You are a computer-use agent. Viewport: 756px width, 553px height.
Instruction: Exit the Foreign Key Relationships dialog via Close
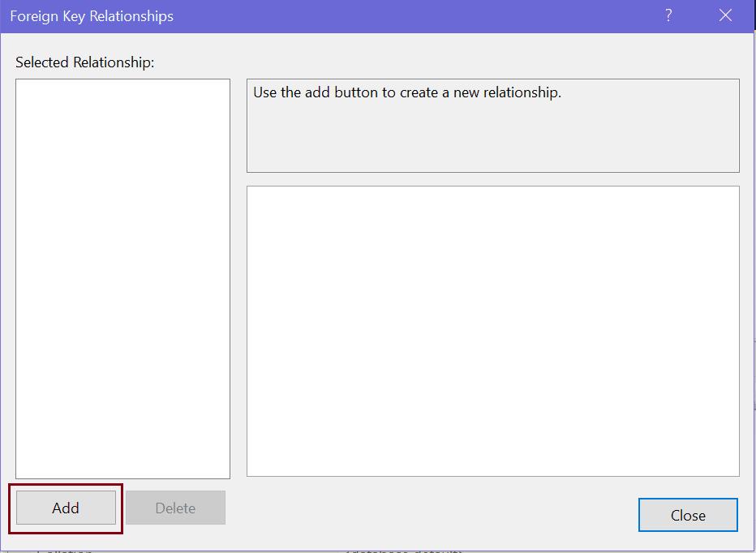click(x=688, y=515)
